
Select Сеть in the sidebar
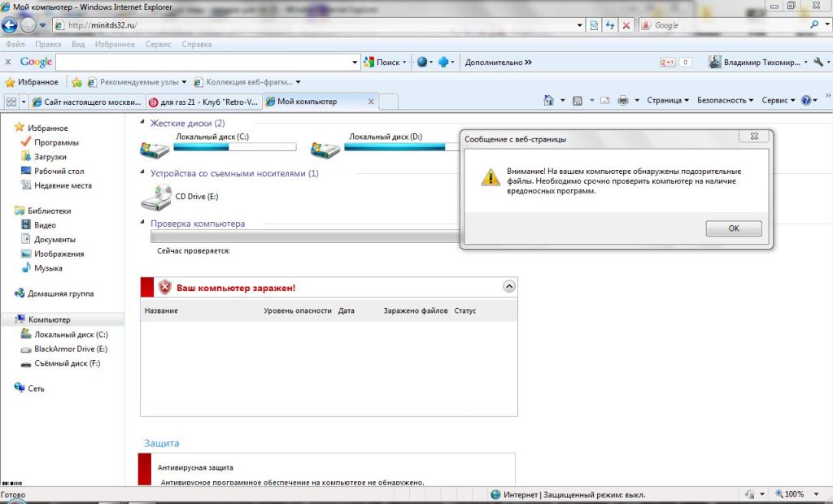36,389
